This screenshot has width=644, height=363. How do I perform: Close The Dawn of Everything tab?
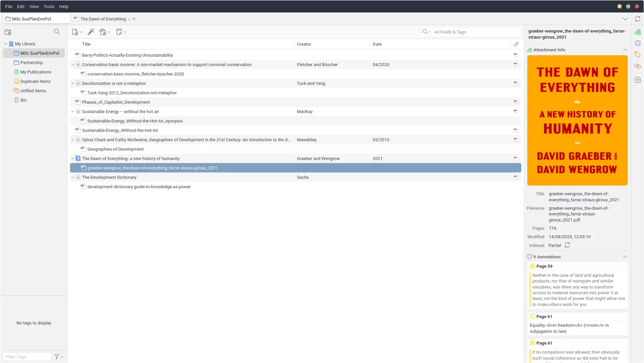pos(134,19)
